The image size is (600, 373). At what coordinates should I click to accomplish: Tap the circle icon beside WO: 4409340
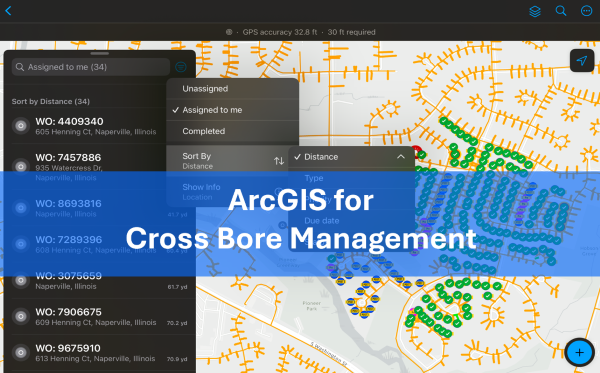21,125
